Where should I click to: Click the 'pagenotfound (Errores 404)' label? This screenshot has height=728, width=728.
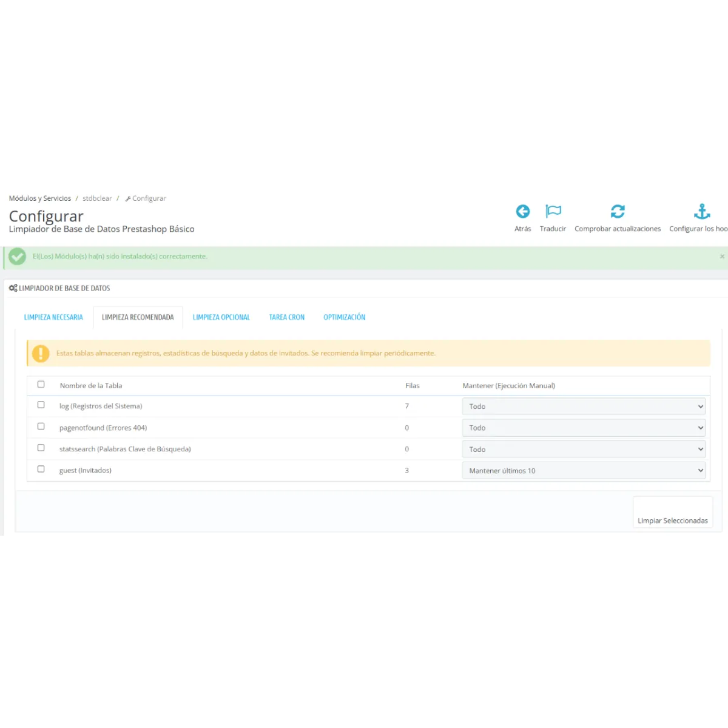(x=103, y=428)
